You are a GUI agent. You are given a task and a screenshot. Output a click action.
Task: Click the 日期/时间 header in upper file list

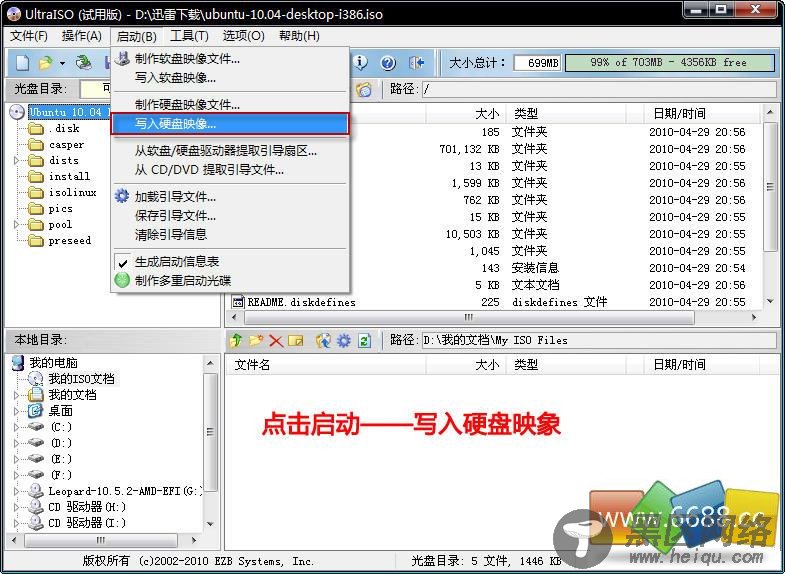701,114
